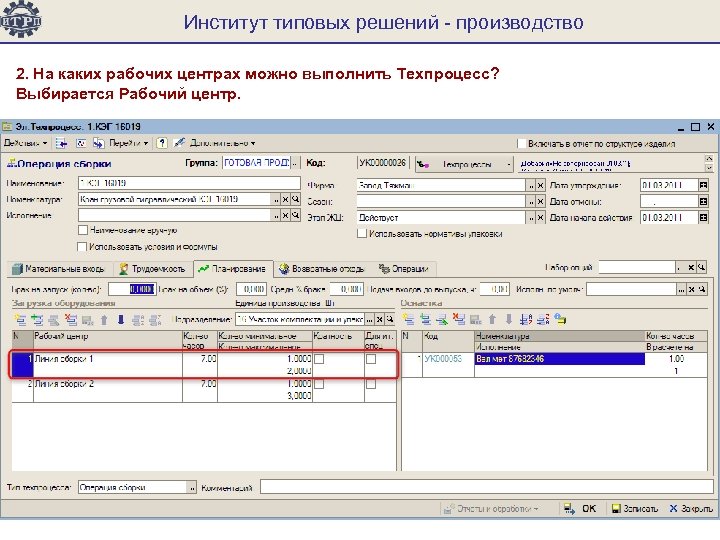Open Подразделение selection ellipsis button
The height and width of the screenshot is (540, 720).
(370, 319)
